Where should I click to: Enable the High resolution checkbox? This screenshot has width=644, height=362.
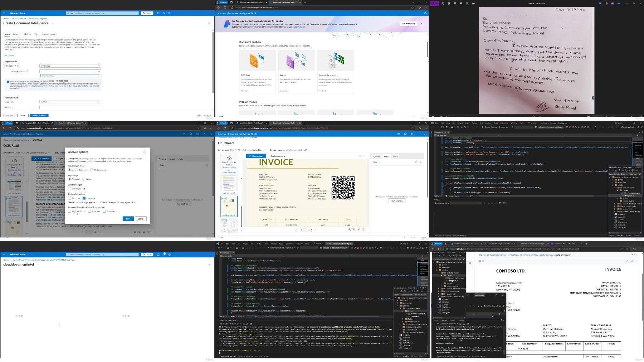[69, 211]
